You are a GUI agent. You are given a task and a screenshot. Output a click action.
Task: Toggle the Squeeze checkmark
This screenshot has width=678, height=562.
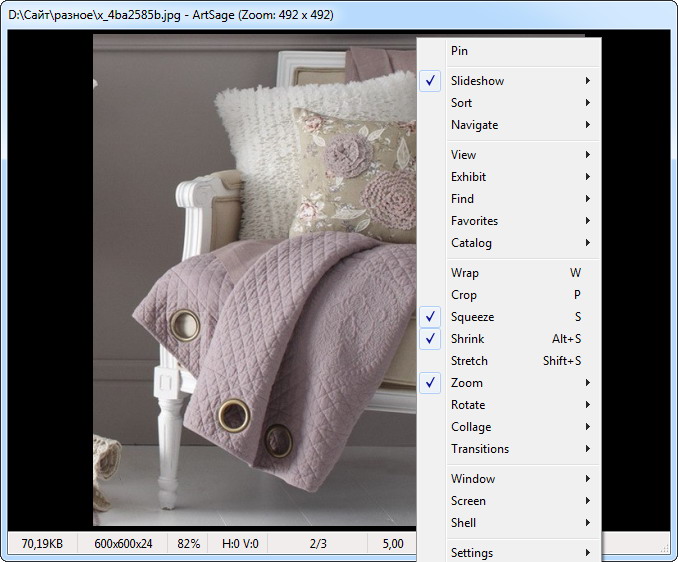430,317
